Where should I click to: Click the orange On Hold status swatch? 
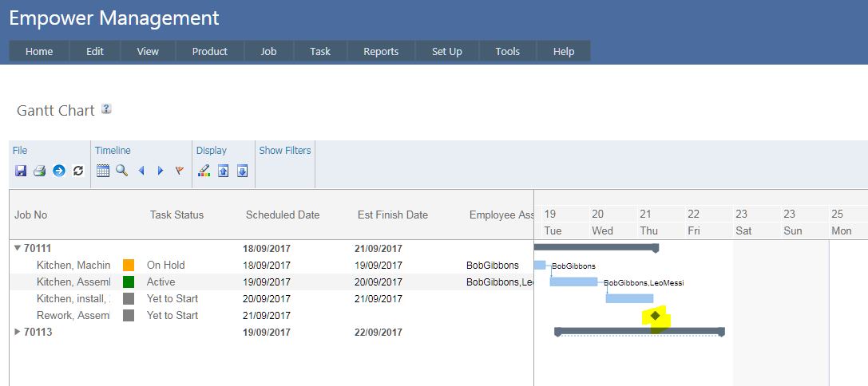(129, 265)
